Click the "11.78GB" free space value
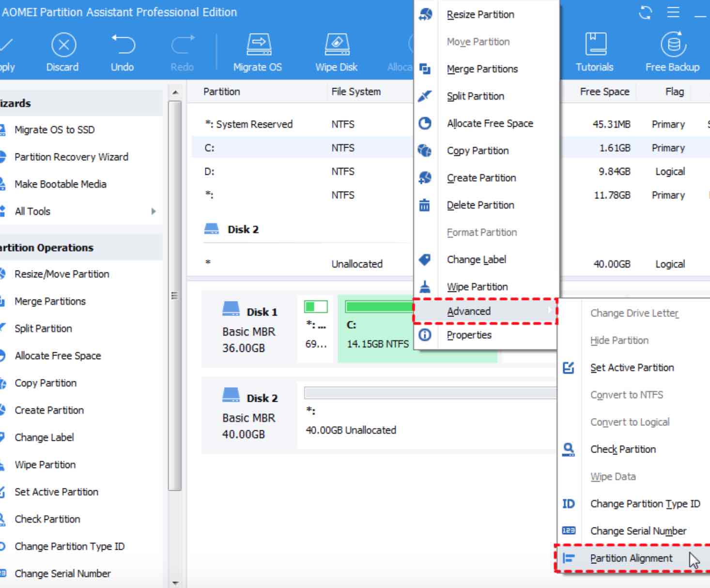 point(612,195)
